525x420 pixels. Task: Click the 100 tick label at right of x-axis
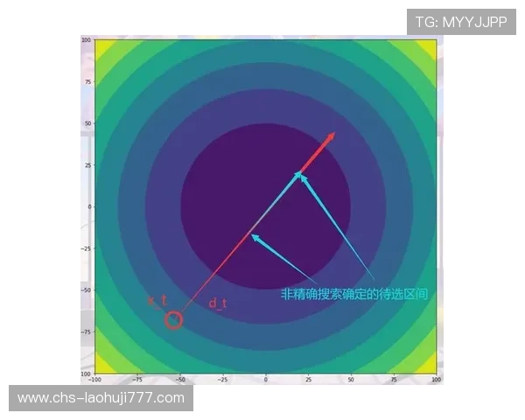click(435, 380)
